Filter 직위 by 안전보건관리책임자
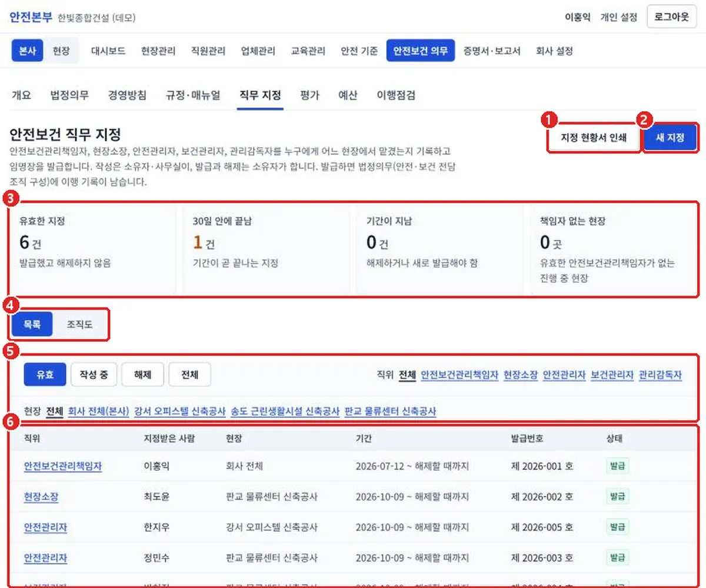The image size is (706, 588). click(x=459, y=375)
